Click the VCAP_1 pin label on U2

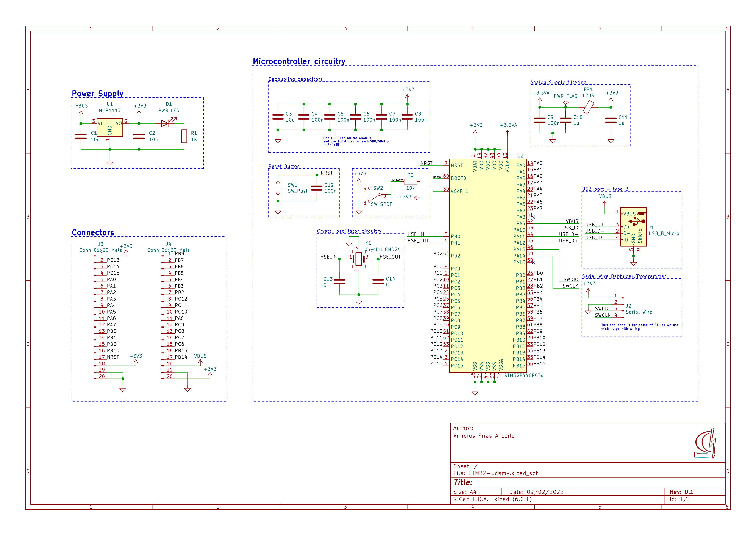coord(459,191)
